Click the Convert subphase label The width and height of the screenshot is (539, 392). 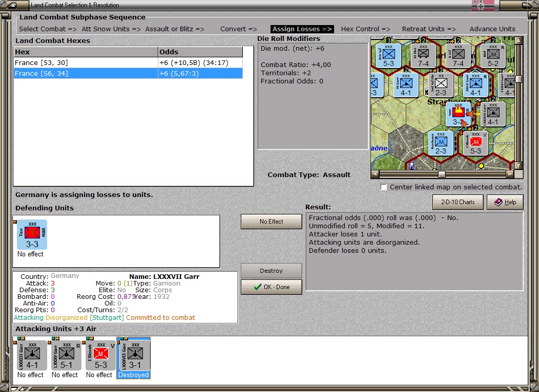point(239,29)
